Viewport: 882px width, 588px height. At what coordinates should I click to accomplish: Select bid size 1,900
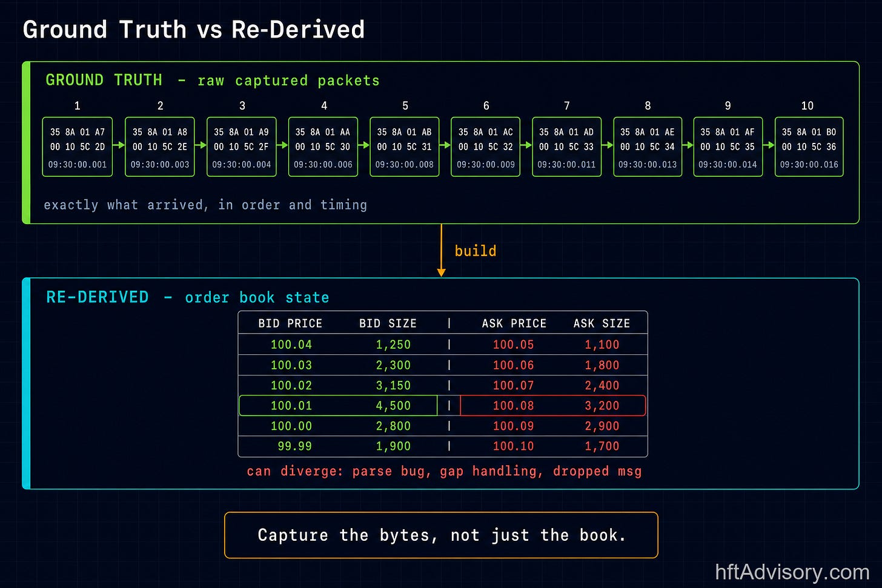[393, 446]
